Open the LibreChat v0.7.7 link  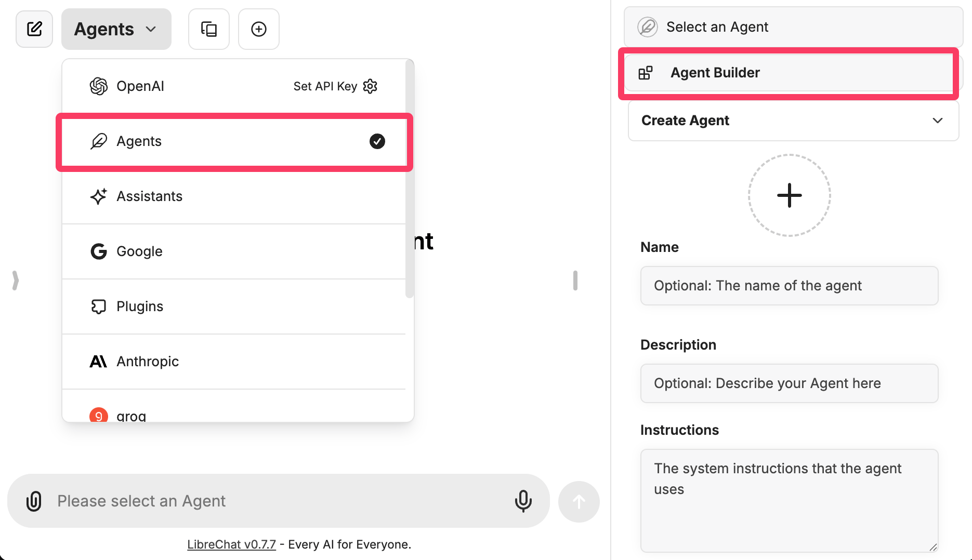[x=231, y=544]
